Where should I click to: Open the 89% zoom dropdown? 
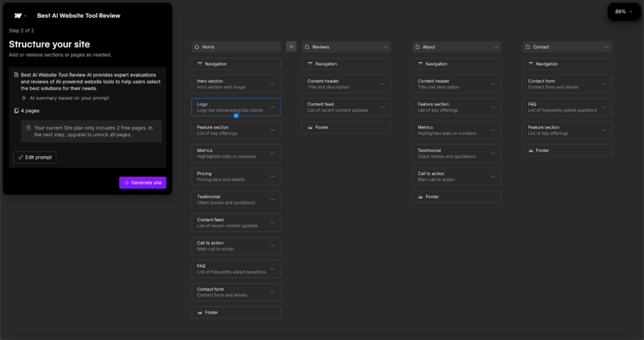[x=624, y=11]
